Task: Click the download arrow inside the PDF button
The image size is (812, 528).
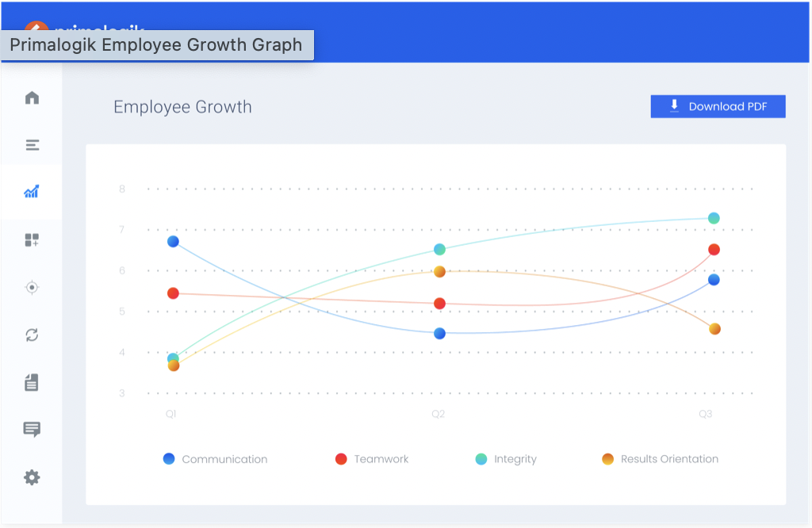Action: coord(675,105)
